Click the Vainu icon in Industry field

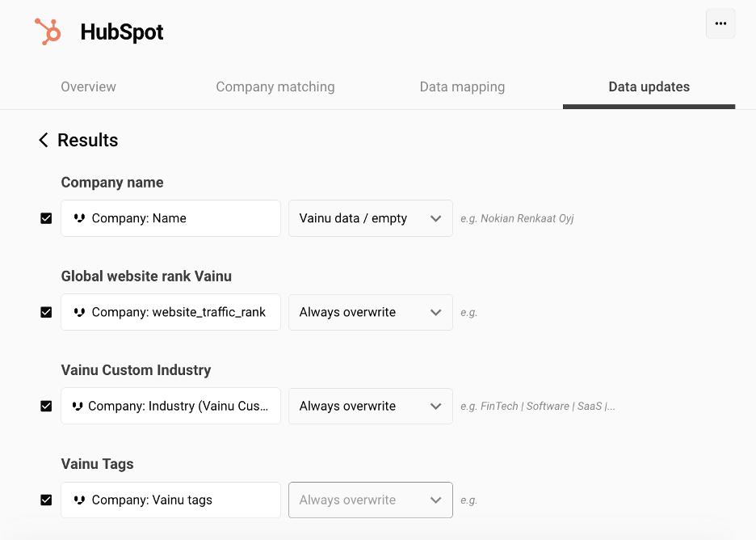77,406
